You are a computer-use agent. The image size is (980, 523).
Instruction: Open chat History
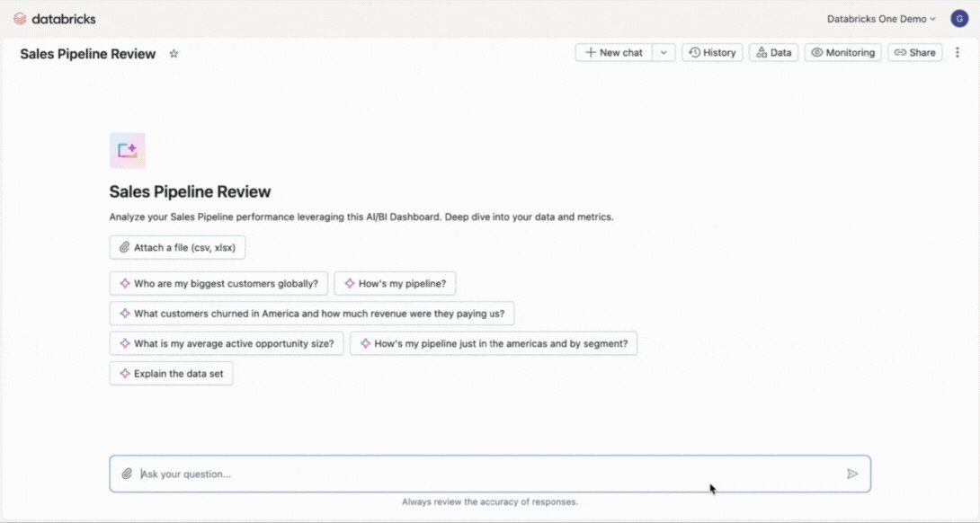click(712, 52)
